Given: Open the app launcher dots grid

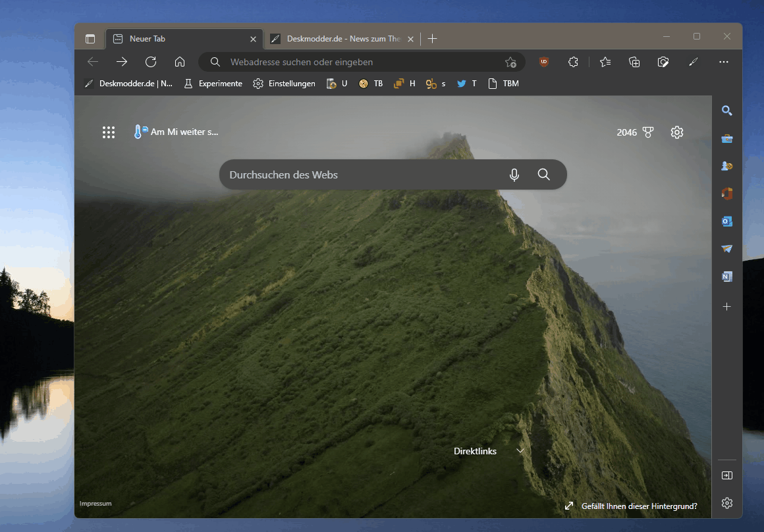Looking at the screenshot, I should [109, 132].
